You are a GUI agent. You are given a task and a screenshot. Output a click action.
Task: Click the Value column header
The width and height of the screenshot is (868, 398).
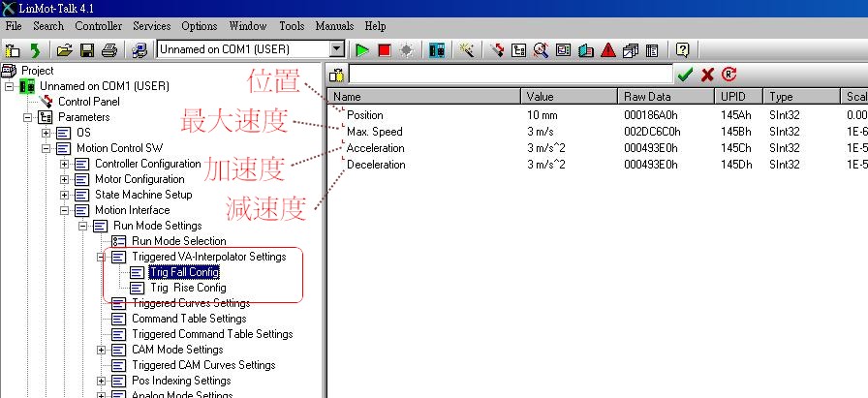[569, 96]
